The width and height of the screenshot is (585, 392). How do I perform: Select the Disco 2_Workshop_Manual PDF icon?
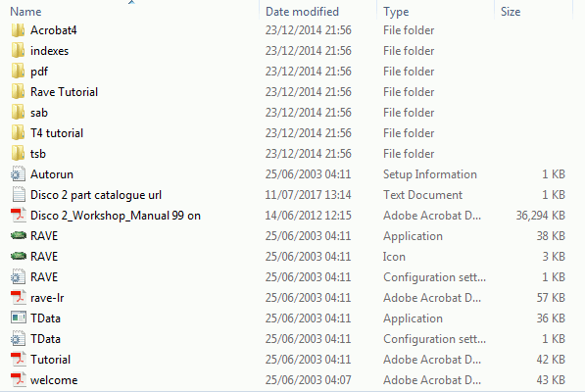click(x=18, y=216)
